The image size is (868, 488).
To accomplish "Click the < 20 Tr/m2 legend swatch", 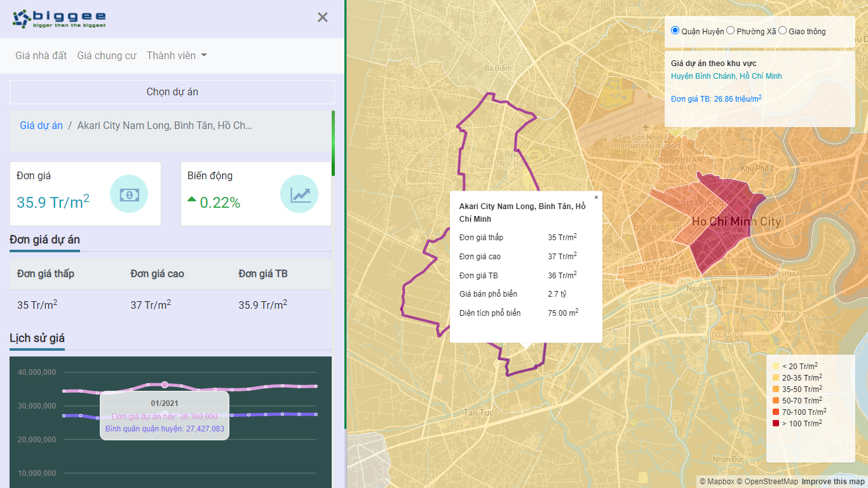I will click(x=775, y=367).
